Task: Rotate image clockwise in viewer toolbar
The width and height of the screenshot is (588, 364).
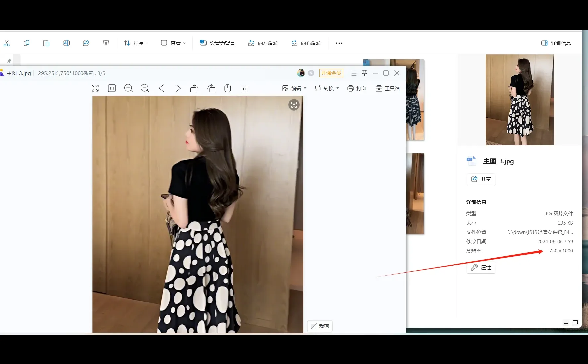Action: 211,88
